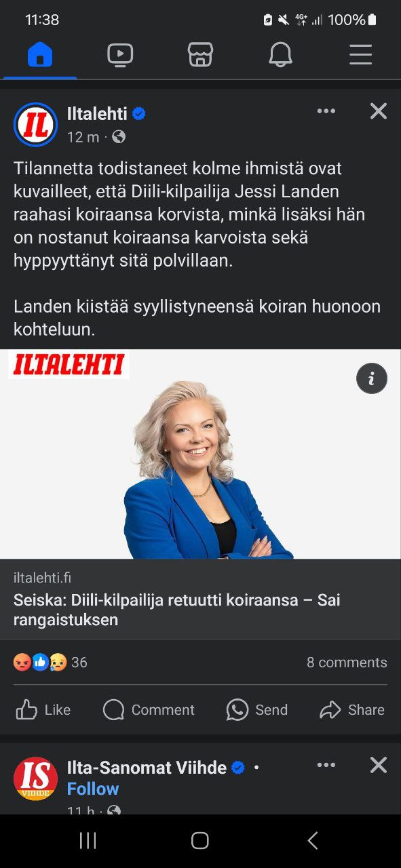Open three-dot options for Ilta-Sanomat Viihde post
Image resolution: width=401 pixels, height=868 pixels.
326,766
